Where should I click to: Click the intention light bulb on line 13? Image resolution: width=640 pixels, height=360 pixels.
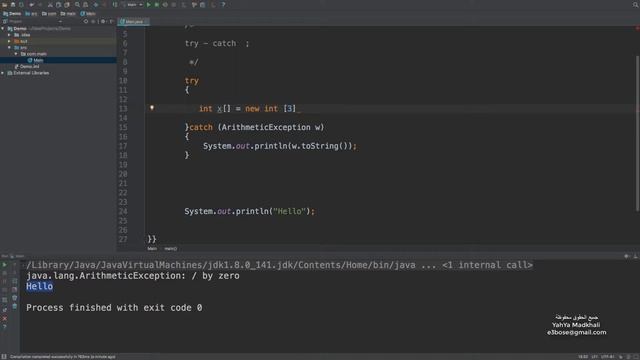click(152, 108)
